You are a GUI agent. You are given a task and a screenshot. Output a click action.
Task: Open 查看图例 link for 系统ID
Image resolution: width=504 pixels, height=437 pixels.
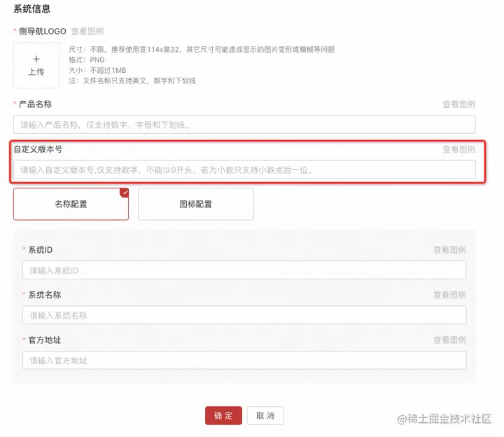[449, 250]
